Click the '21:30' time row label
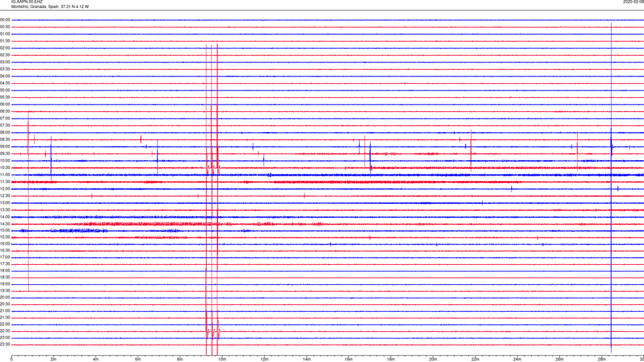Image resolution: width=644 pixels, height=362 pixels. tap(5, 318)
